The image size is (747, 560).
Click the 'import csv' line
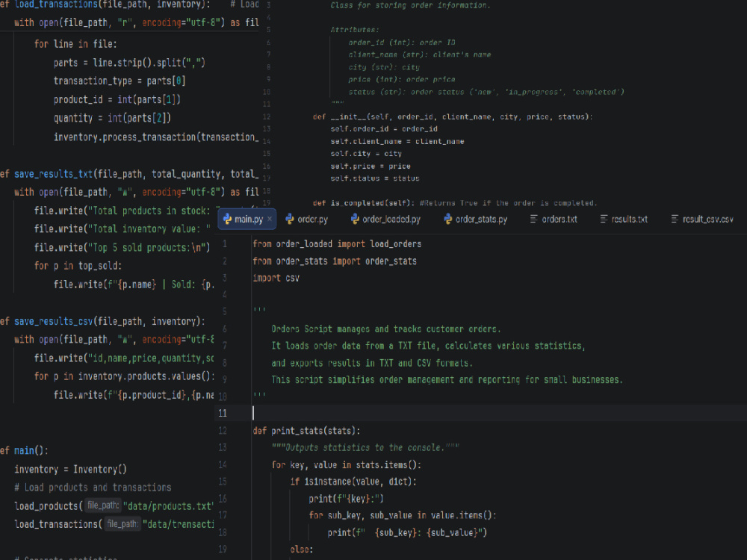pyautogui.click(x=276, y=278)
